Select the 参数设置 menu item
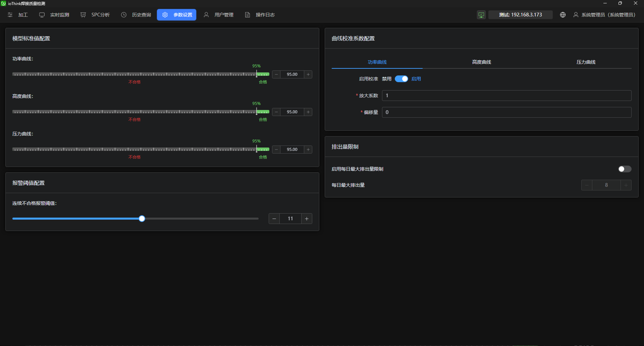The image size is (644, 346). click(177, 15)
